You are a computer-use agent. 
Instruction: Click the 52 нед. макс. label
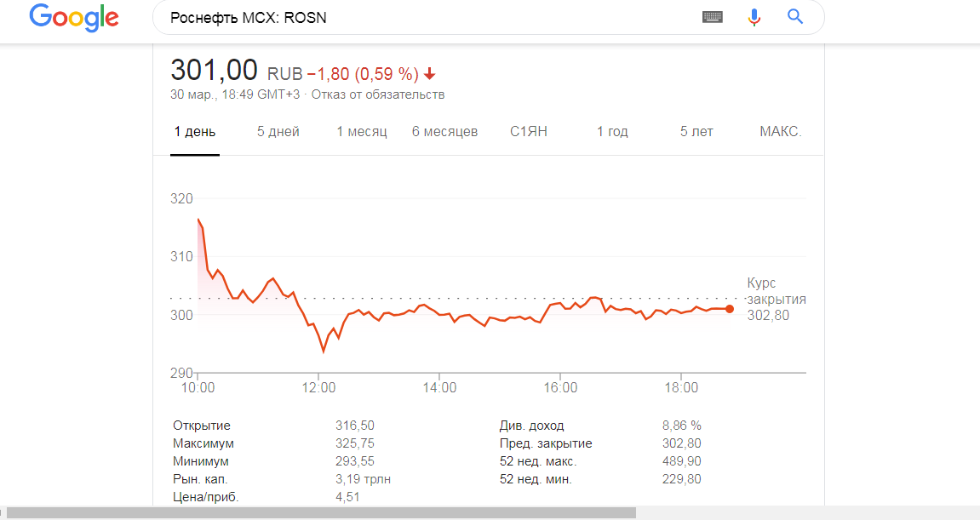point(538,461)
